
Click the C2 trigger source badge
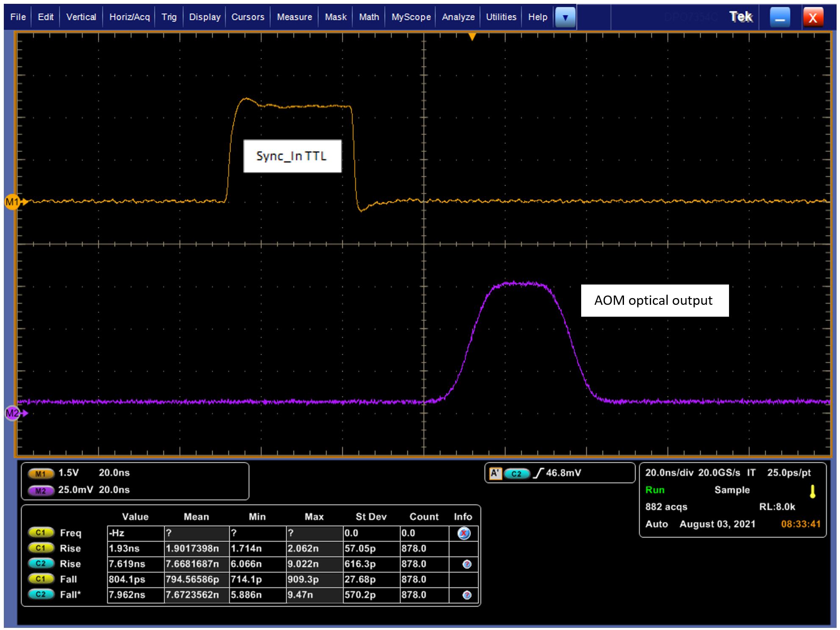click(517, 473)
